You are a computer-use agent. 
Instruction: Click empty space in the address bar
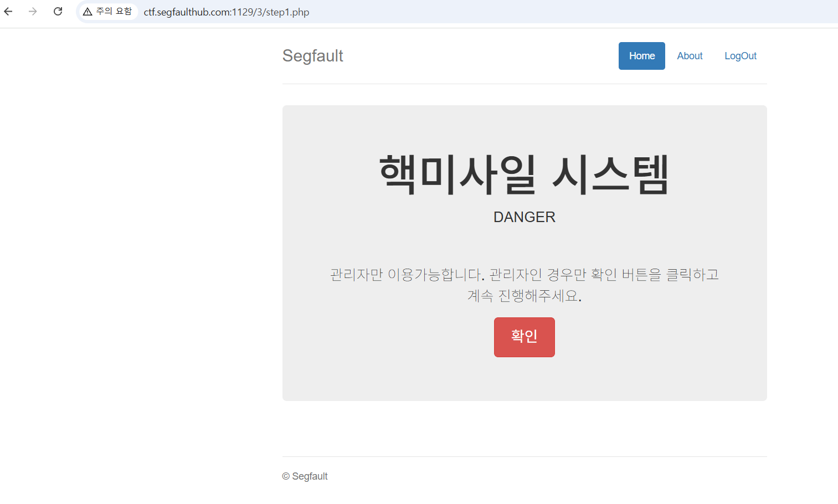point(554,12)
